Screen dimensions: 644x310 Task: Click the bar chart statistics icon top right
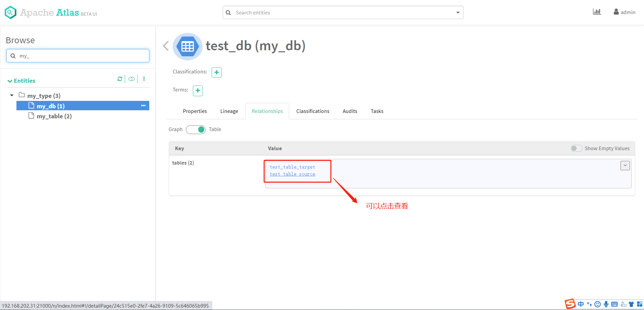tap(597, 11)
